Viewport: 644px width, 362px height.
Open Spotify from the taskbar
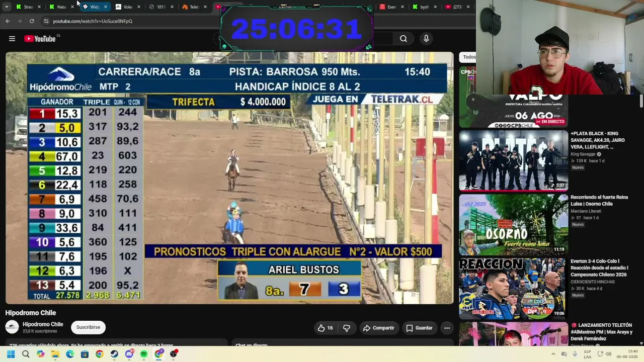[144, 354]
